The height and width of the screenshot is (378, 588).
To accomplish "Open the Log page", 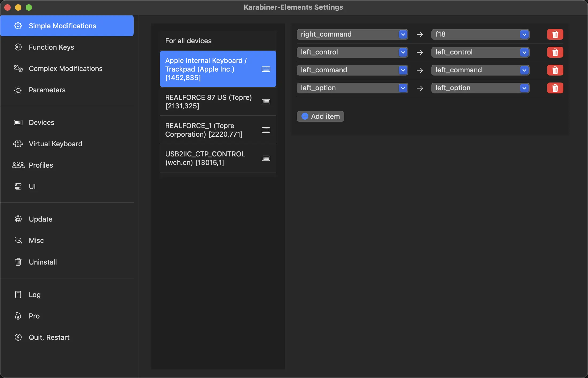I will tap(67, 294).
